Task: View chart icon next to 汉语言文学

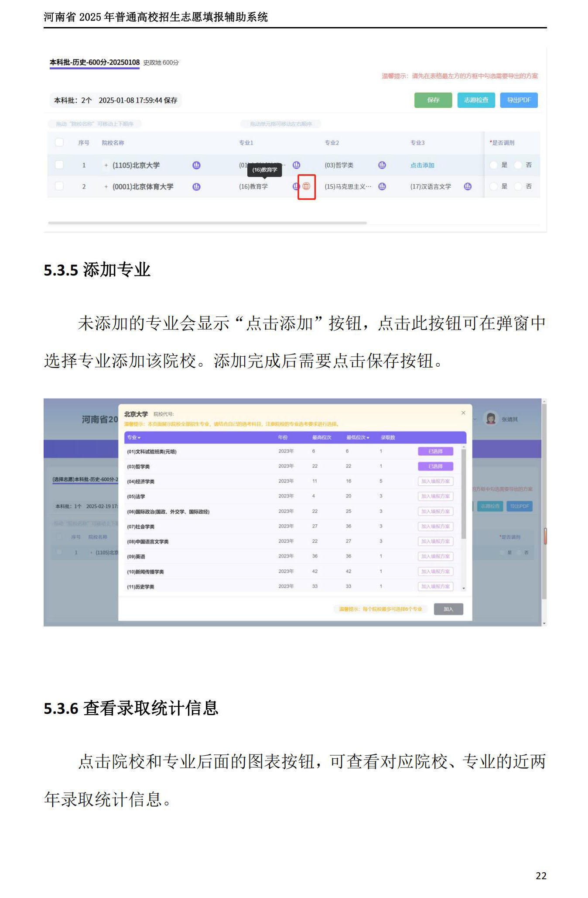Action: (x=468, y=186)
